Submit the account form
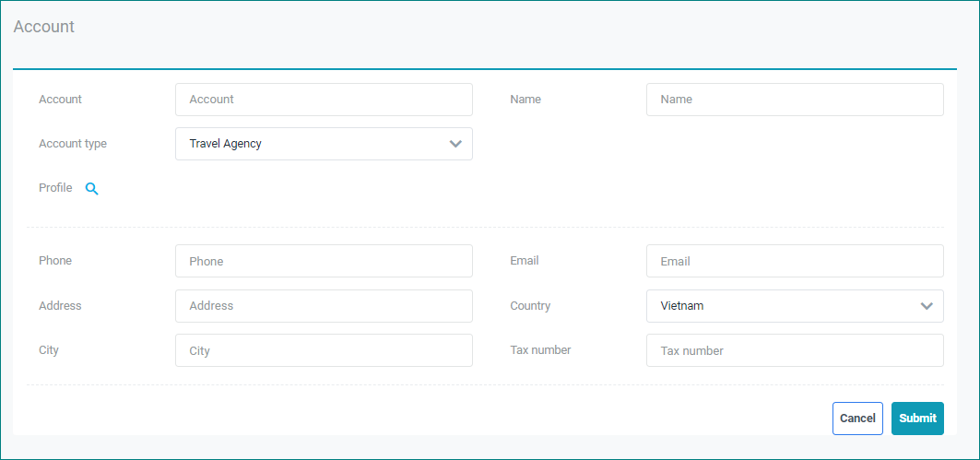The height and width of the screenshot is (460, 980). click(x=917, y=419)
